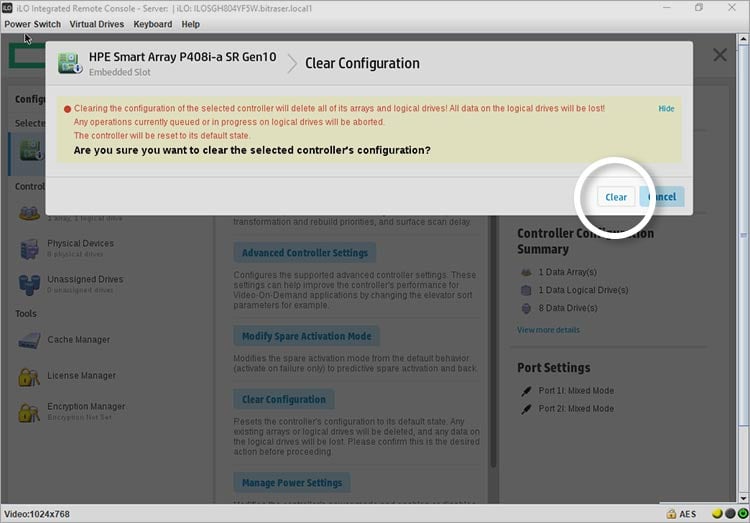
Task: Click the Port 1I Mixed Mode icon
Action: [x=526, y=391]
